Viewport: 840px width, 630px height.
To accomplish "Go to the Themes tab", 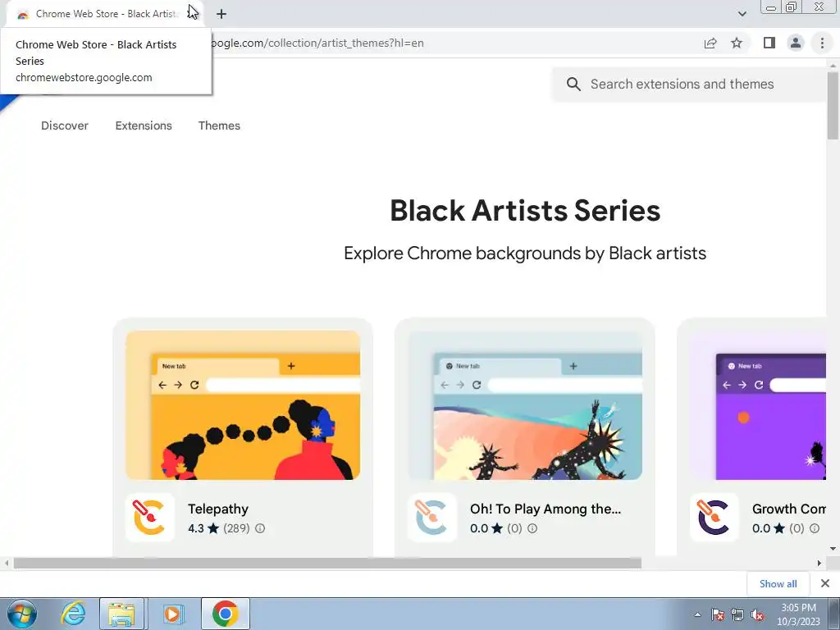I will [x=219, y=126].
